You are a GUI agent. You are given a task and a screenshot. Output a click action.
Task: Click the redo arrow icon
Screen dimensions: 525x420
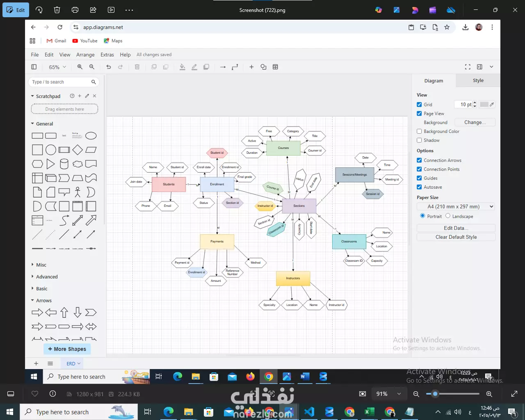pos(121,67)
